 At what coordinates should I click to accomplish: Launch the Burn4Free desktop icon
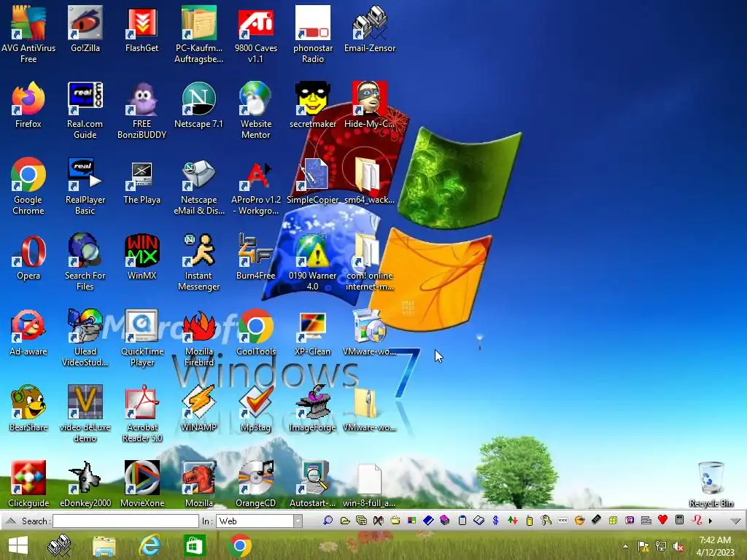pos(256,256)
